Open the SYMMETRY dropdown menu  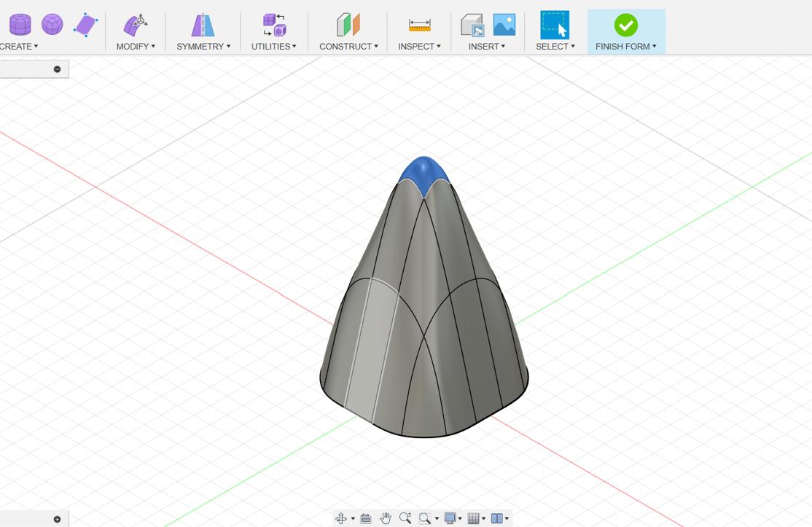(203, 47)
